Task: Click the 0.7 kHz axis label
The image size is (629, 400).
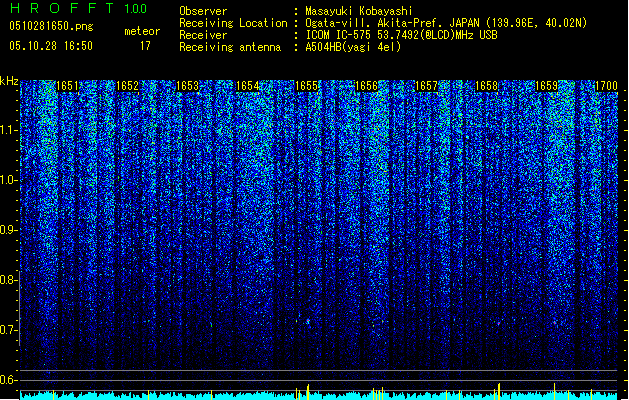Action: (7, 330)
